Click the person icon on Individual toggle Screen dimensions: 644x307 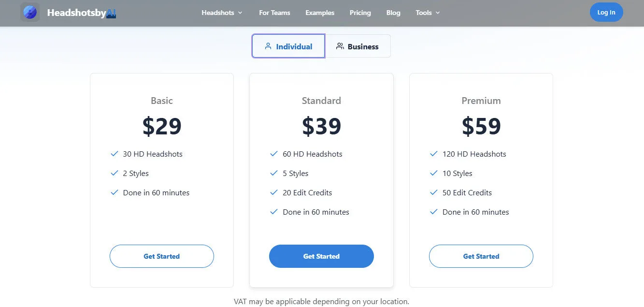268,46
